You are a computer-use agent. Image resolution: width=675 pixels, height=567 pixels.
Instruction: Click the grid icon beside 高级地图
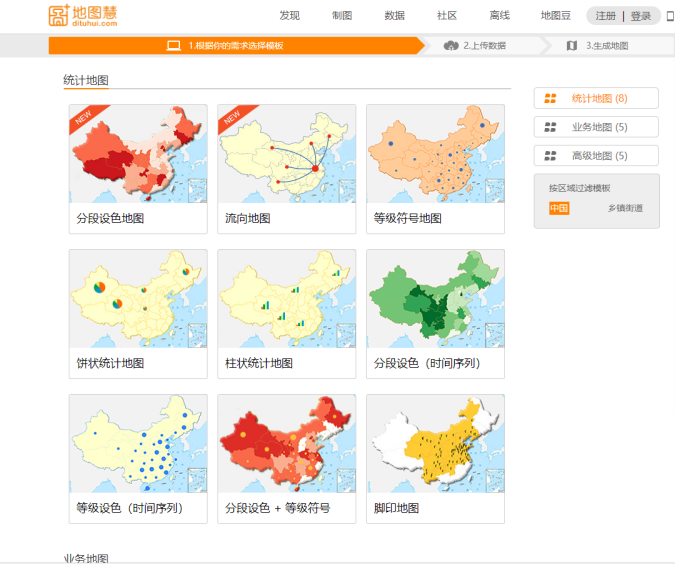point(550,155)
